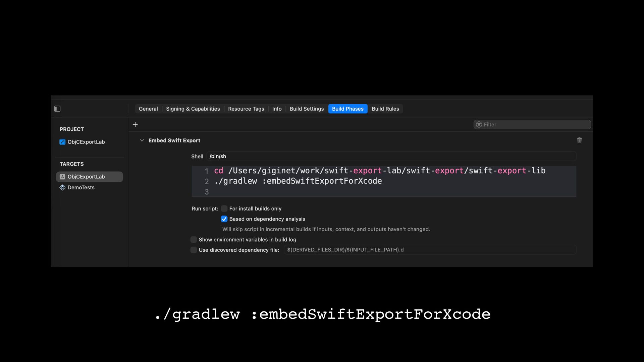Click the ObjCExportLab app target icon

[62, 177]
